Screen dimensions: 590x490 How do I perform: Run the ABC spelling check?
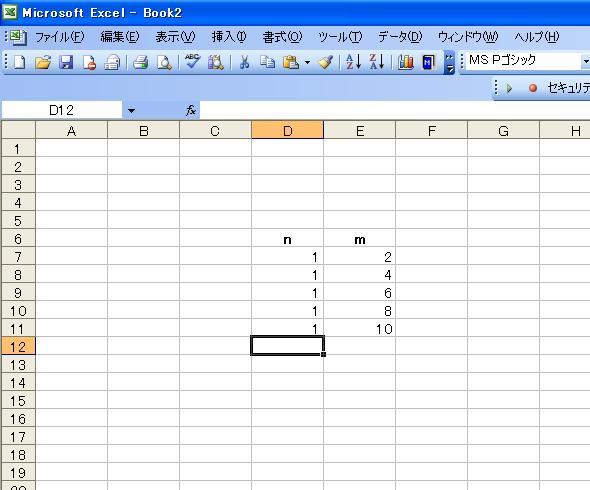pyautogui.click(x=192, y=61)
